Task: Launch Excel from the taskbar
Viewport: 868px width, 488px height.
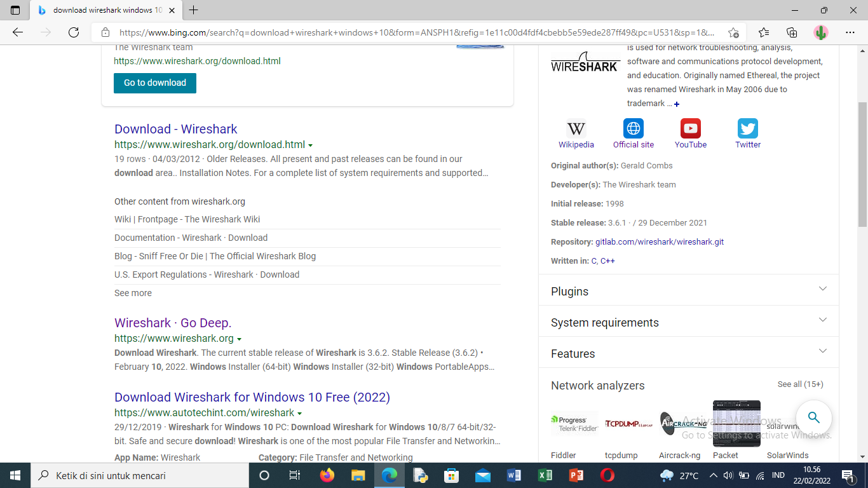Action: (x=545, y=475)
